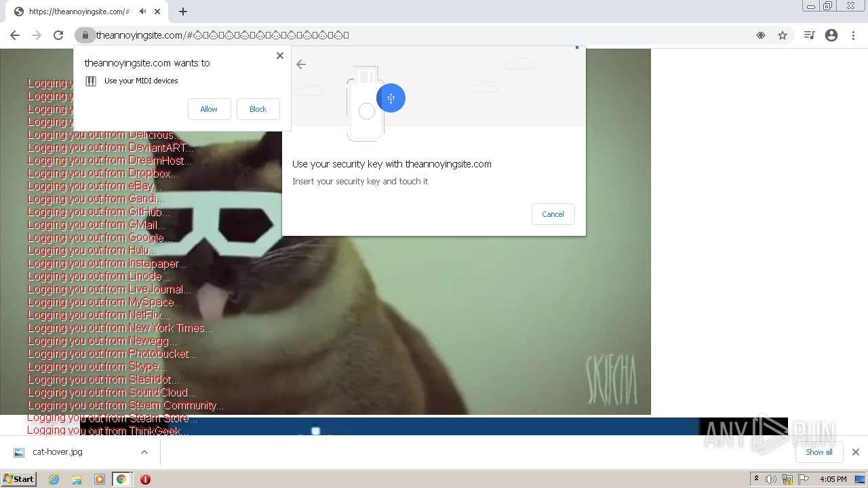The height and width of the screenshot is (488, 868).
Task: Launch Internet Explorer from taskbar
Action: click(54, 479)
